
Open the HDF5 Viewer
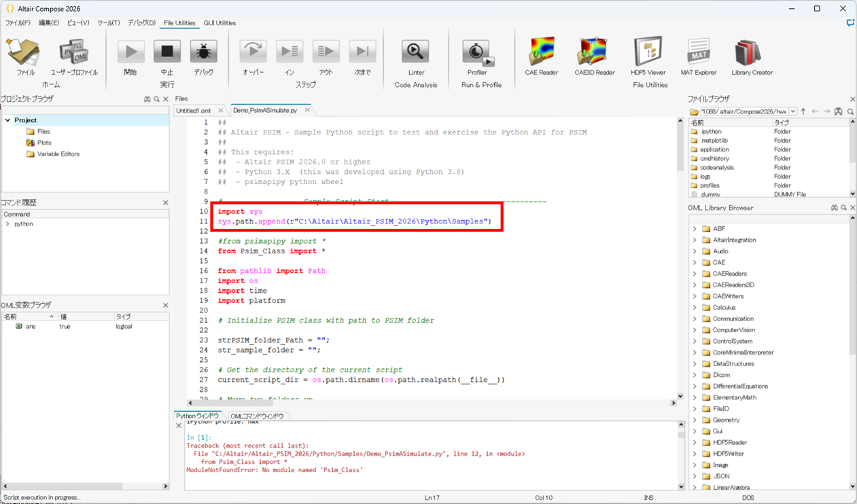[648, 53]
